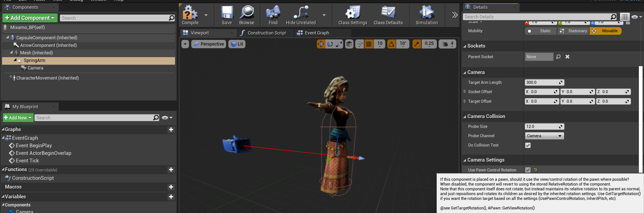Browse Parent Socket with magnifier icon
This screenshot has height=213, width=644.
tap(558, 57)
